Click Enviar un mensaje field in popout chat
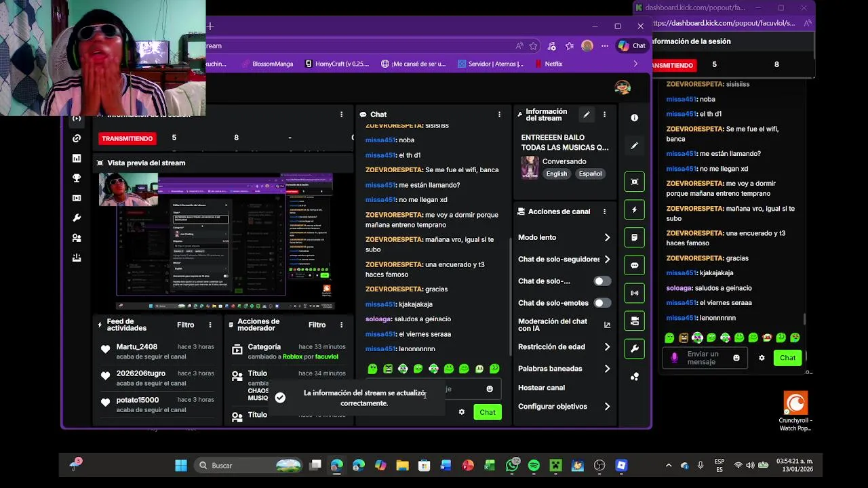The image size is (868, 488). [x=705, y=358]
